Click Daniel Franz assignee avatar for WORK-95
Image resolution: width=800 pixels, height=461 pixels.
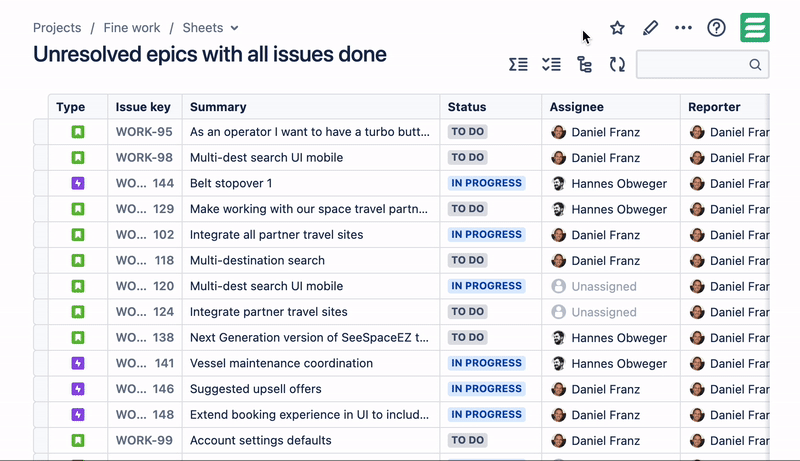[x=559, y=132]
